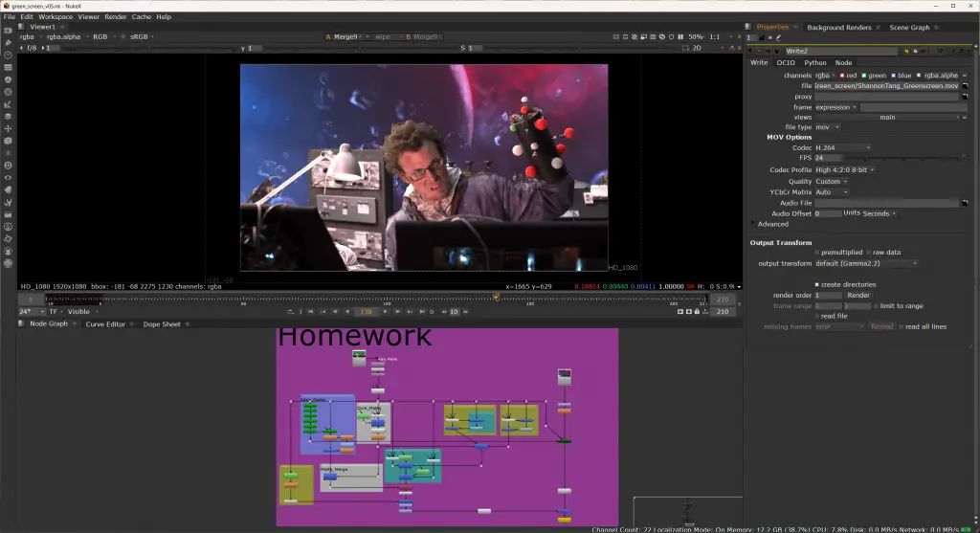Open the output transform default (Gamma2.2) dropdown

click(866, 264)
